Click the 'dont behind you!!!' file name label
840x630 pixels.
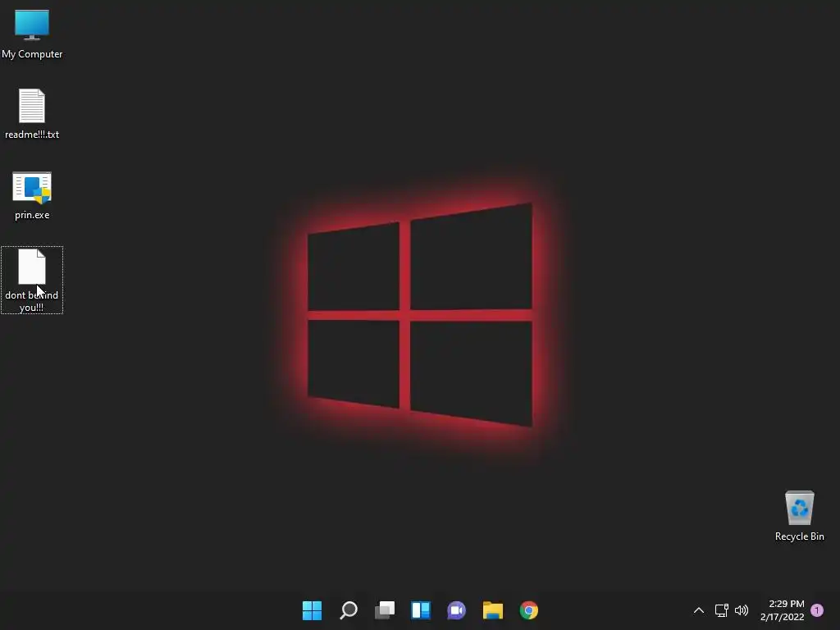pyautogui.click(x=32, y=301)
